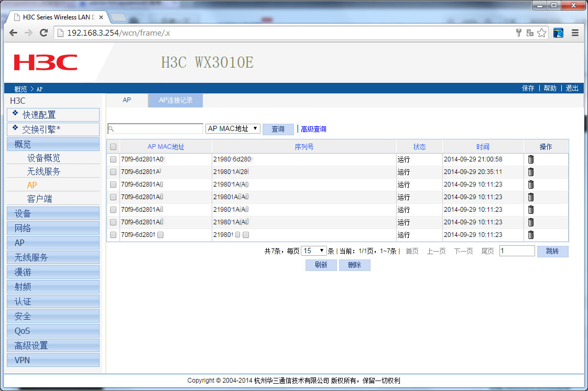Switch to the AP tab
The height and width of the screenshot is (391, 588).
pos(127,100)
